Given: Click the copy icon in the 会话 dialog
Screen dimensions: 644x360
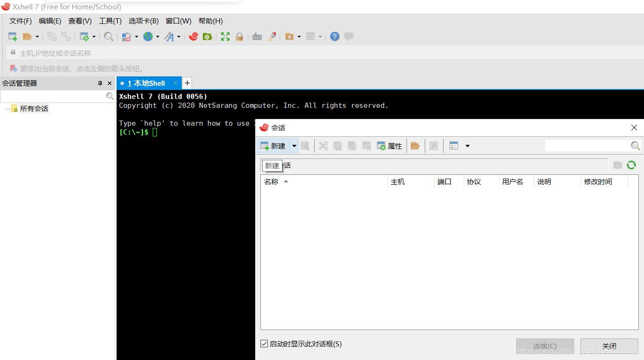Looking at the screenshot, I should (x=337, y=146).
